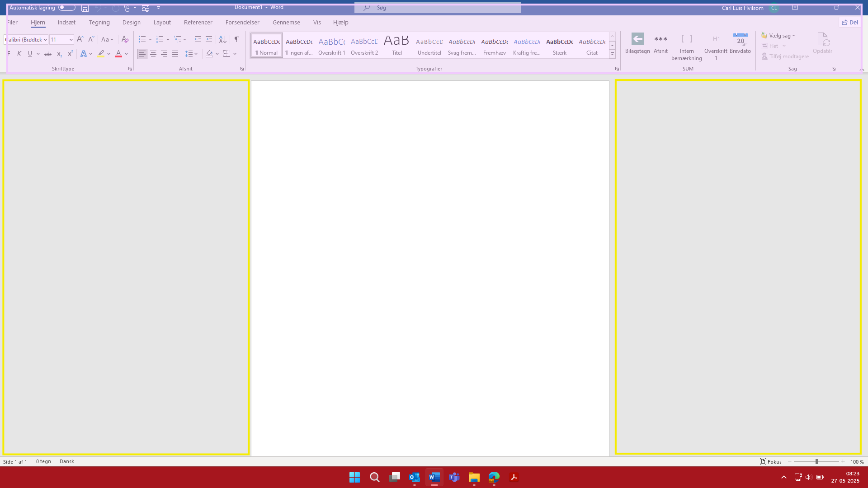Click the sort A-Z icon
The image size is (868, 488).
coord(222,40)
